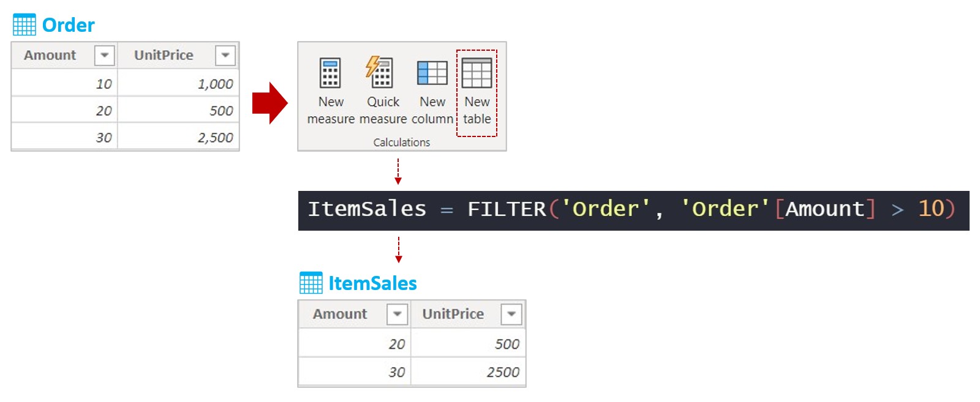Click the Calculations group label

click(402, 143)
